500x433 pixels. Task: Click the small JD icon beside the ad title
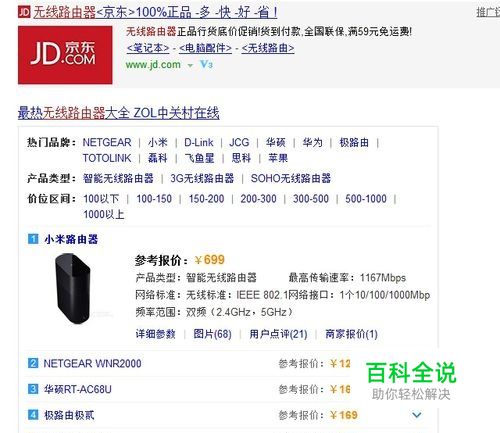(24, 12)
